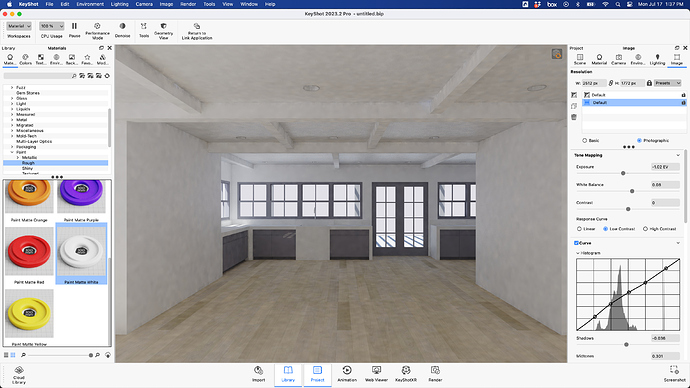Toggle Performance Mode in the toolbar
The width and height of the screenshot is (690, 388).
tap(97, 31)
